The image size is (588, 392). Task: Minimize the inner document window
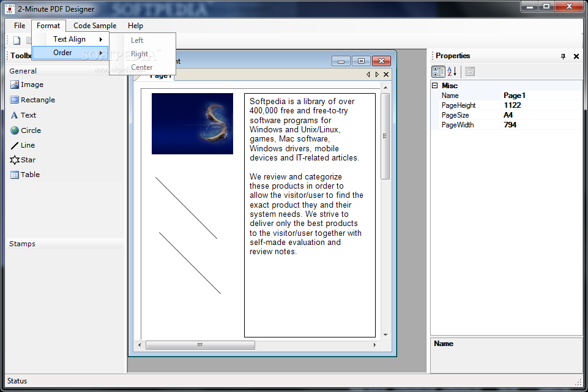341,61
